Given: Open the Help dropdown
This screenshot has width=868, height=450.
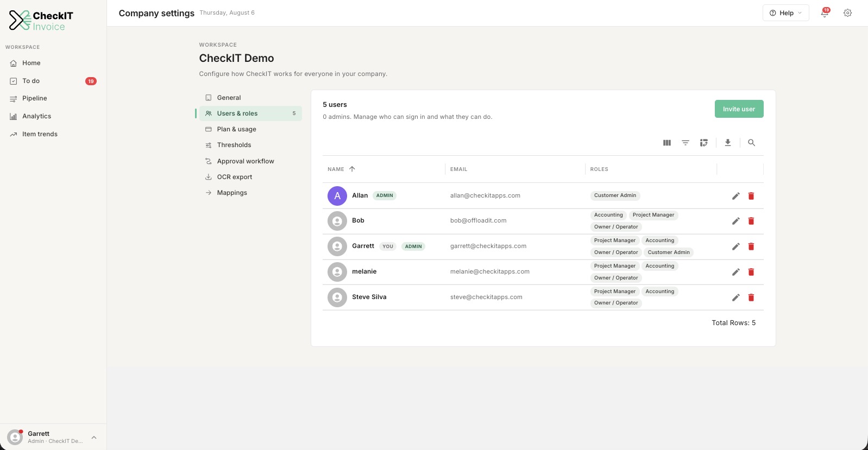Looking at the screenshot, I should tap(785, 13).
